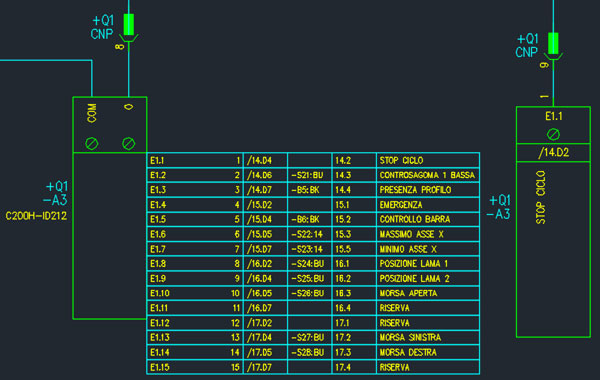This screenshot has height=380, width=600.
Task: Click the /15.D2 reference in EMERGENZA row
Action: click(259, 205)
